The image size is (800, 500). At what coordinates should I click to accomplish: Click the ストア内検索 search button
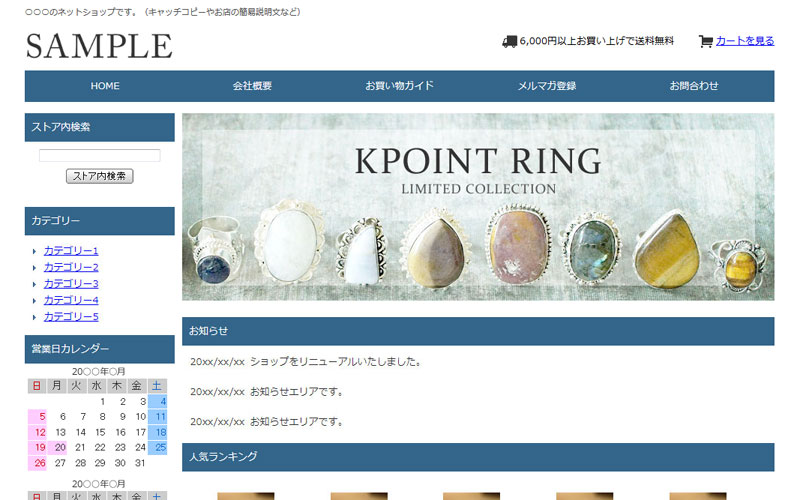[x=99, y=176]
